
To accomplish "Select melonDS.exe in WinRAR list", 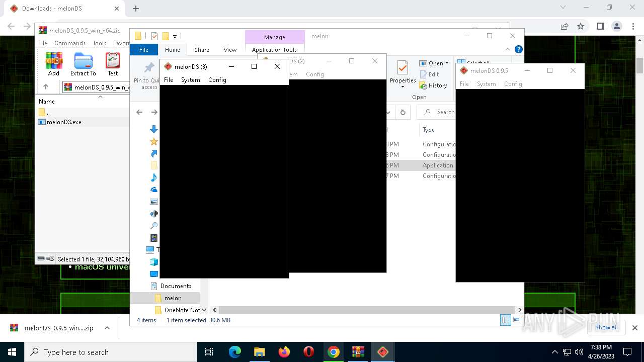I will coord(64,122).
